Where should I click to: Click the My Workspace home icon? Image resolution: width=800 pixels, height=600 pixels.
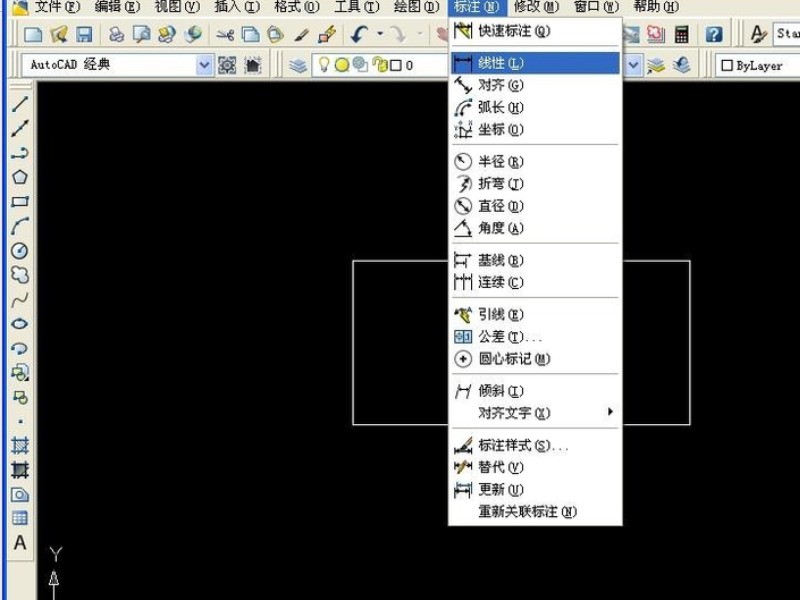coord(253,65)
